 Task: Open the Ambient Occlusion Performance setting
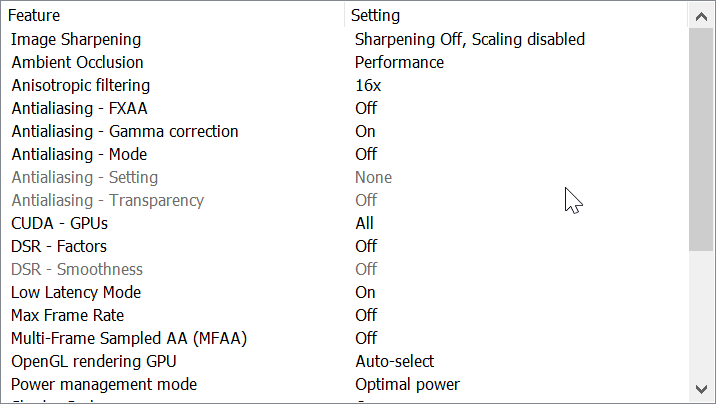click(399, 62)
